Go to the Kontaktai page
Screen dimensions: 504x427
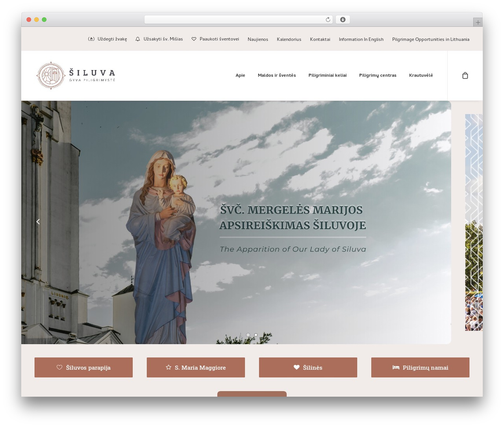tap(320, 39)
